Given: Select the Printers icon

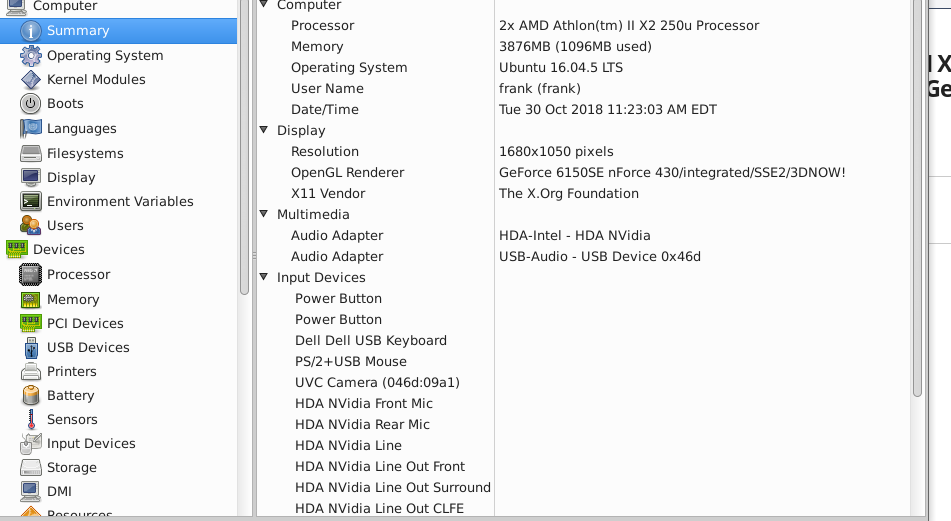Looking at the screenshot, I should (30, 372).
